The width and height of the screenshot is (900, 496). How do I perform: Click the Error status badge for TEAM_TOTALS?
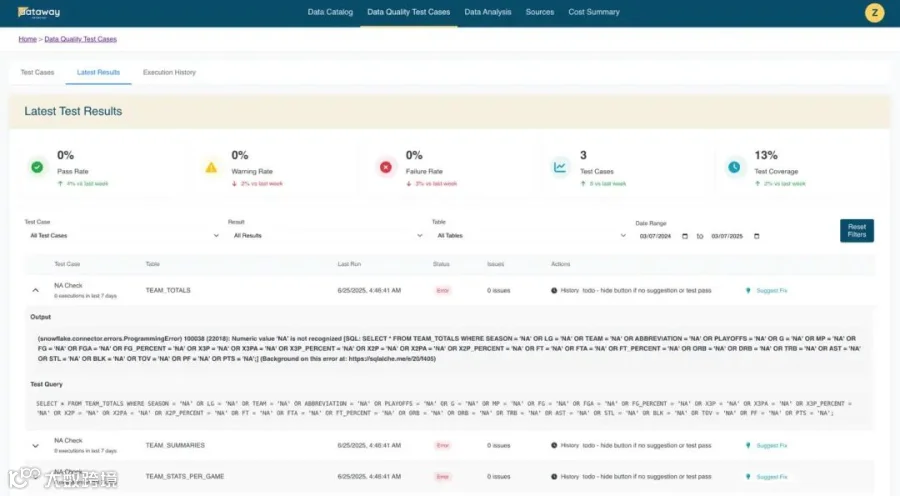tap(443, 290)
